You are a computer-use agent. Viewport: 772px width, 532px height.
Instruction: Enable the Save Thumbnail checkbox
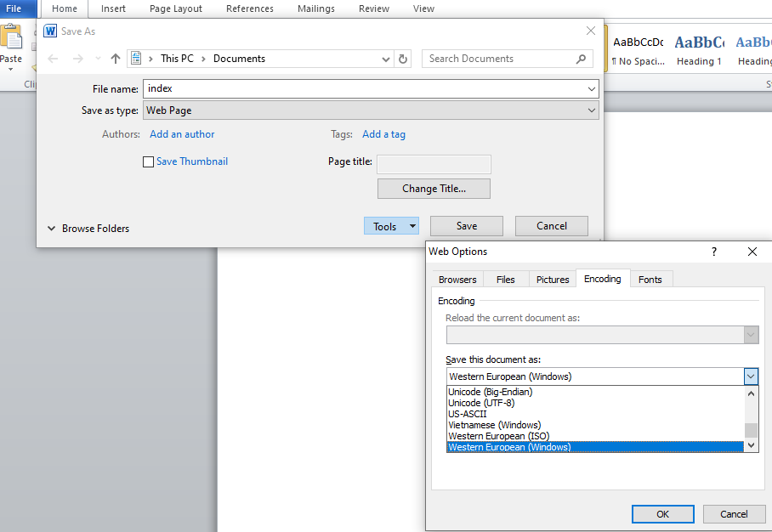(x=149, y=161)
